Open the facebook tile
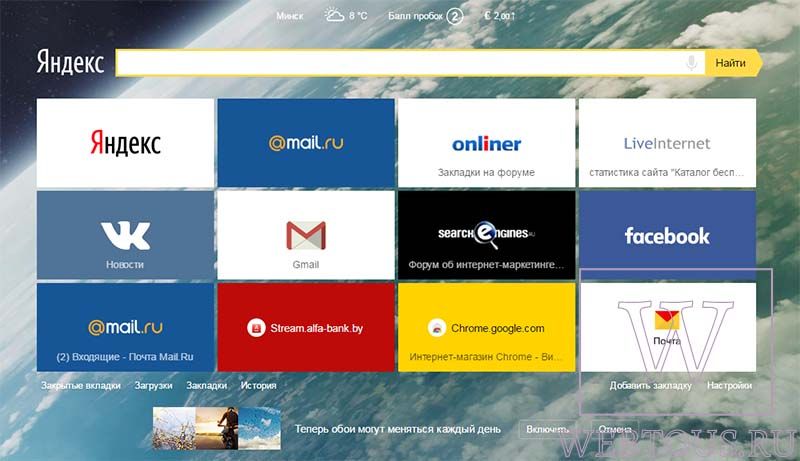This screenshot has width=800, height=461. [667, 235]
